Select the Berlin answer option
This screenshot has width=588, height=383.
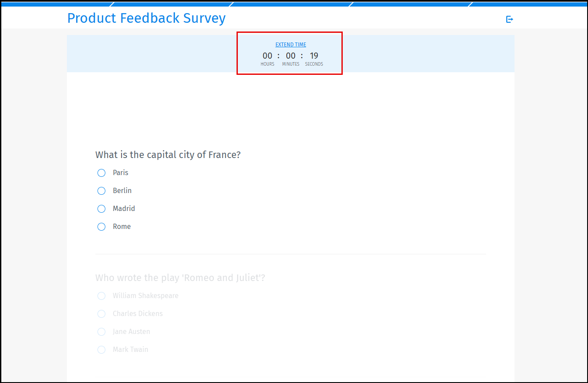pyautogui.click(x=101, y=190)
